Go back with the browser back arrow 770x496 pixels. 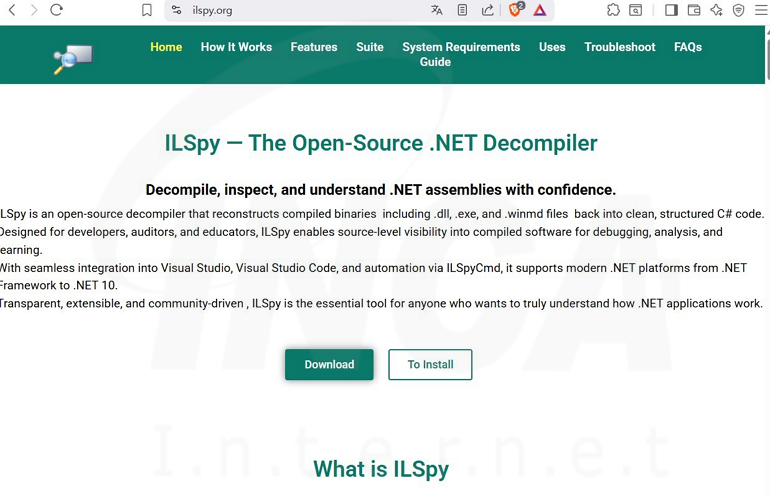pos(12,10)
